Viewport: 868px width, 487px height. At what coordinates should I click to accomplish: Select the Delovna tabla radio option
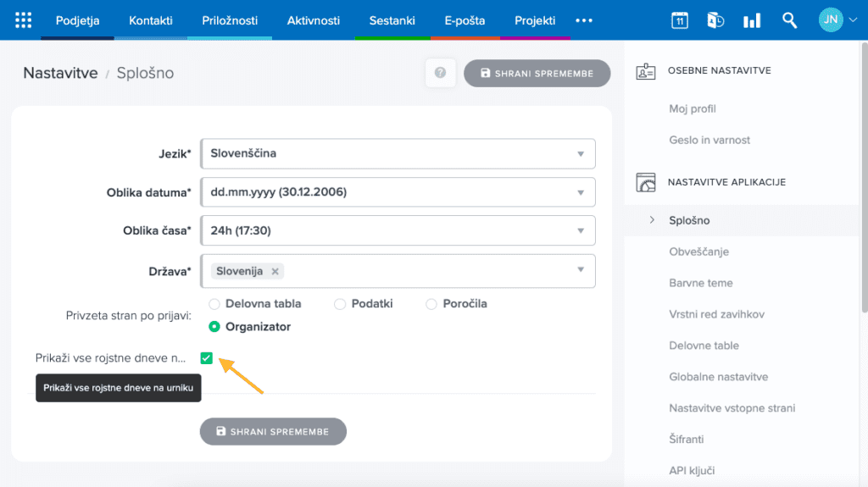point(214,304)
